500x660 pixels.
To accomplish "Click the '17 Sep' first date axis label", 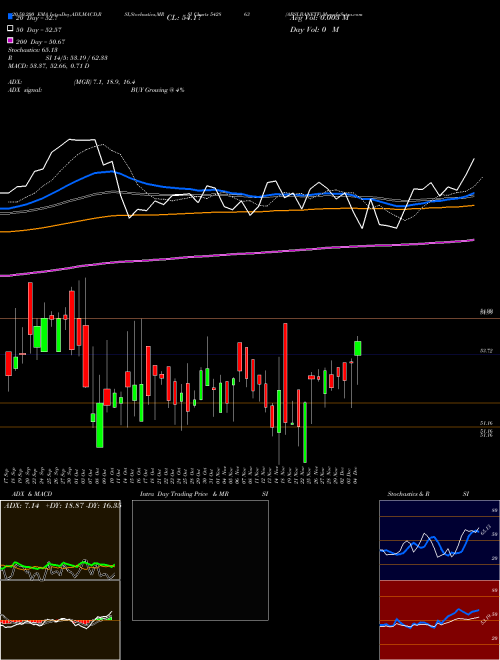I will click(7, 476).
